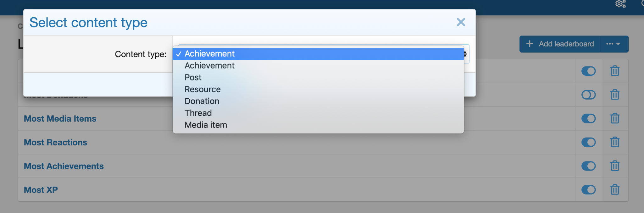Pick Donation in the dropdown list
Viewport: 644px width, 213px height.
[x=202, y=101]
